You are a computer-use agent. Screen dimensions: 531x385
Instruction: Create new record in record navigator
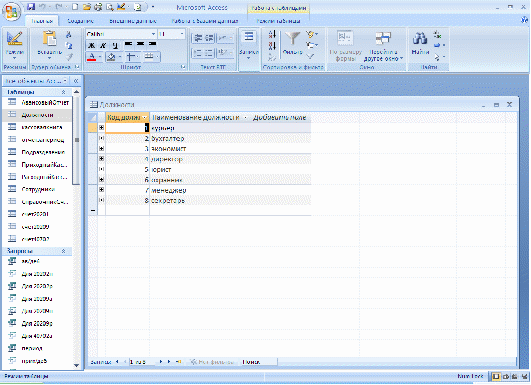point(178,362)
